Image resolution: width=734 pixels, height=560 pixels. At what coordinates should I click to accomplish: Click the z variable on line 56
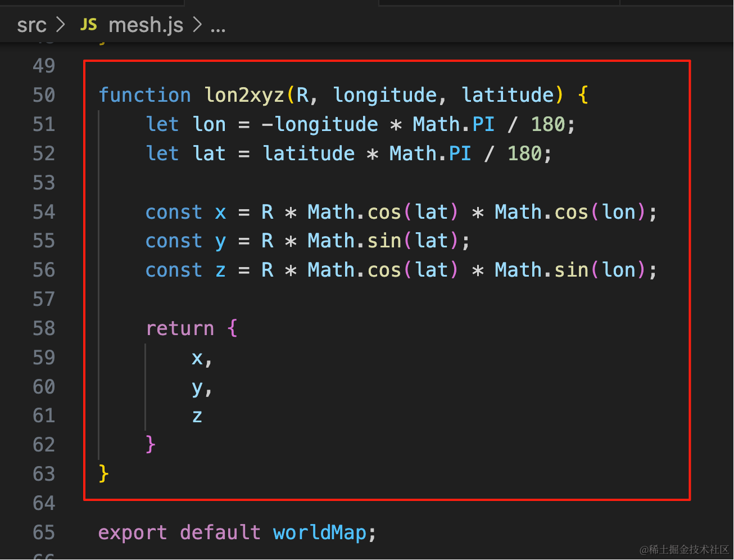click(220, 272)
